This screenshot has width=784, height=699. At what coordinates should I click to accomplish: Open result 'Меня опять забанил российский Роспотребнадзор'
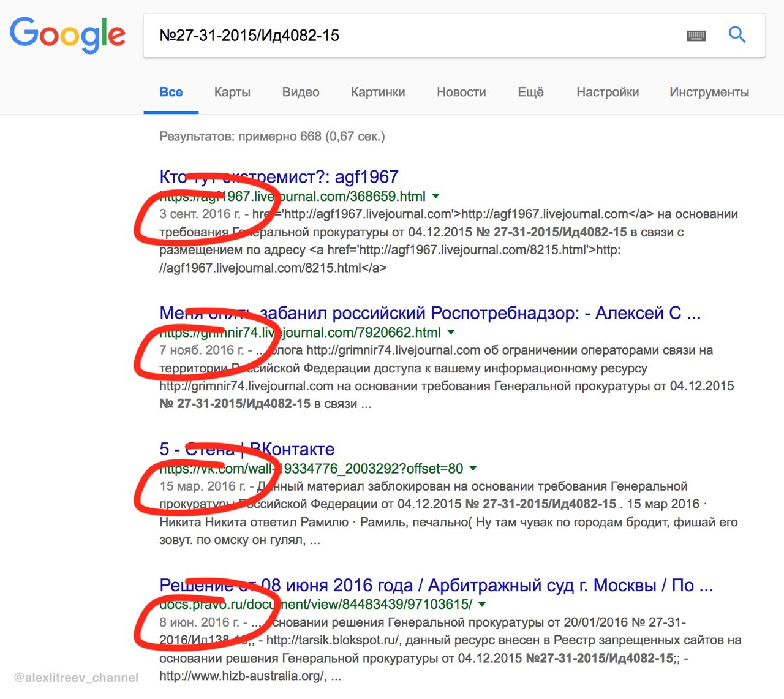click(430, 313)
